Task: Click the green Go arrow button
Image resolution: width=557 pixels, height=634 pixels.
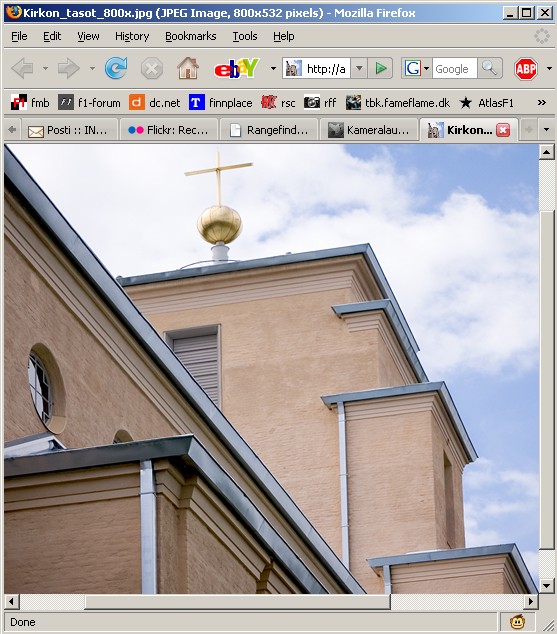Action: [380, 68]
